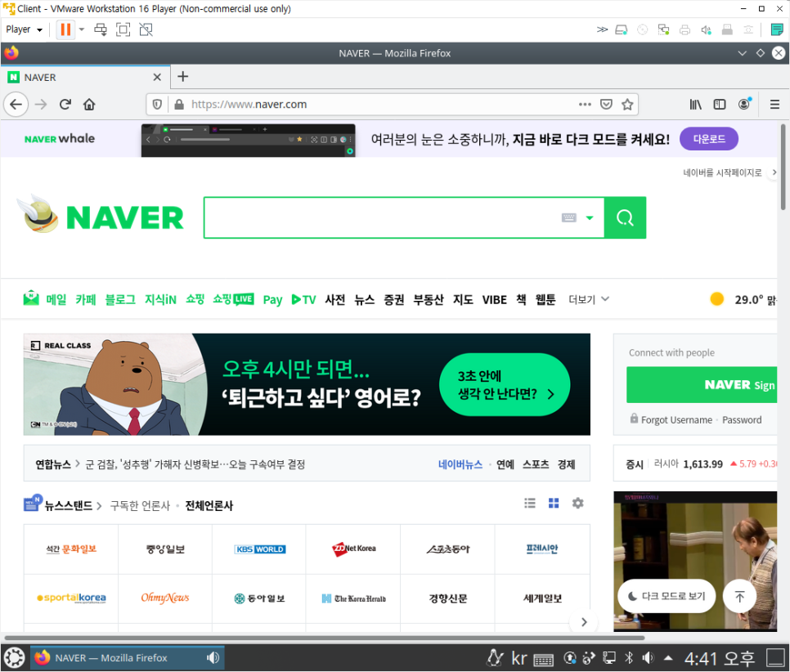Open a new Firefox tab
790x672 pixels.
pos(183,77)
